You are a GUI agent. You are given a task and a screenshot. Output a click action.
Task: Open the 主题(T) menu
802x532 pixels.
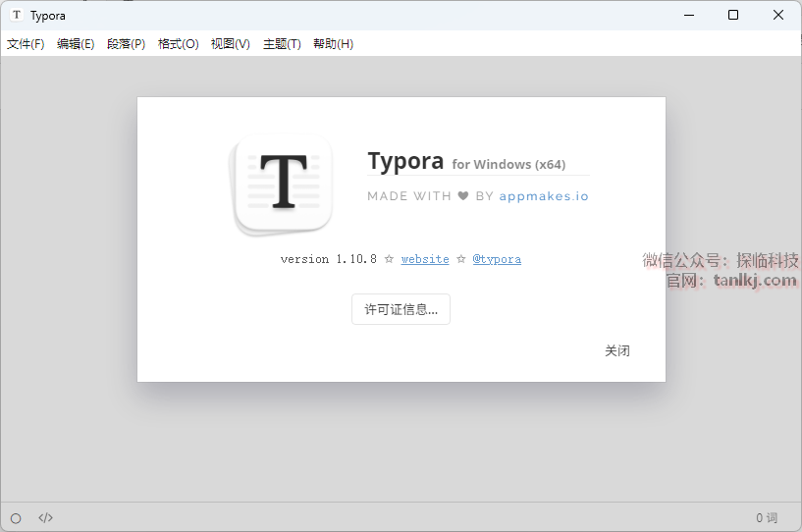(282, 44)
